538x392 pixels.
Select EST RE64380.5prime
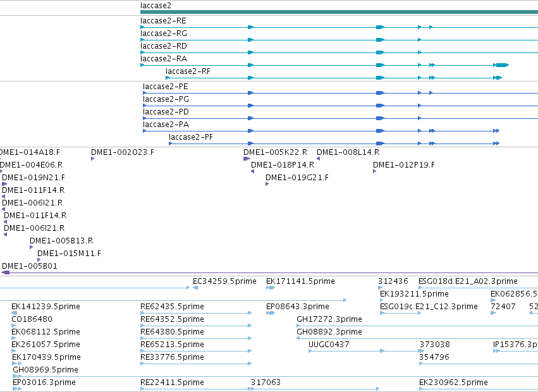pyautogui.click(x=172, y=333)
